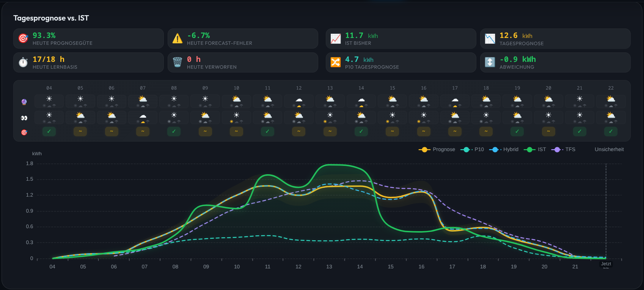The image size is (644, 290).
Task: Click the green checkmark badge for hour 19
Action: (x=517, y=131)
